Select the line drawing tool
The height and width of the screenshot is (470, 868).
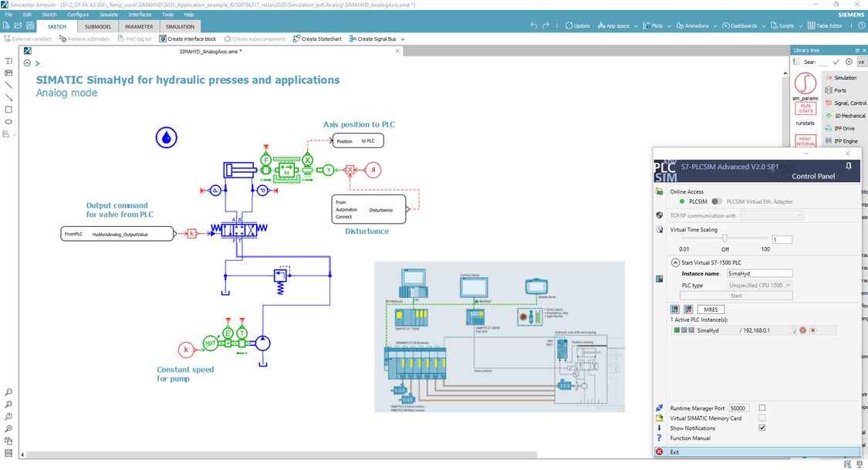8,85
